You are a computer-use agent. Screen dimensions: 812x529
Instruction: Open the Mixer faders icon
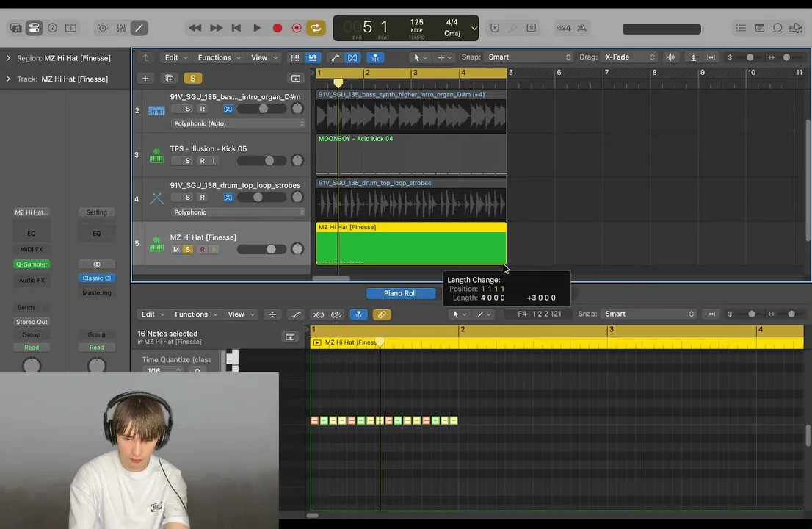coord(121,28)
